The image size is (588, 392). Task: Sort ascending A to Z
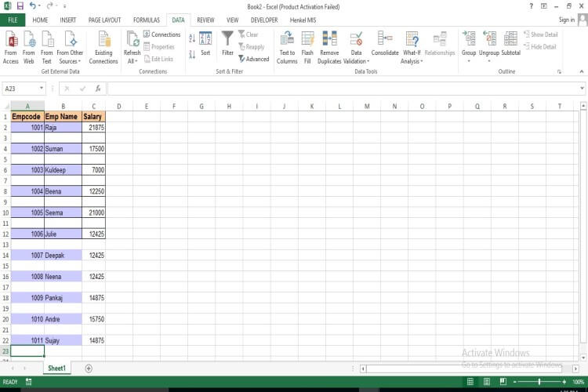tap(192, 38)
